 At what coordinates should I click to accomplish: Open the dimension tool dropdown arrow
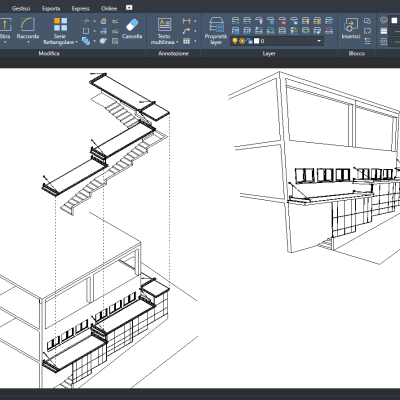point(195,21)
